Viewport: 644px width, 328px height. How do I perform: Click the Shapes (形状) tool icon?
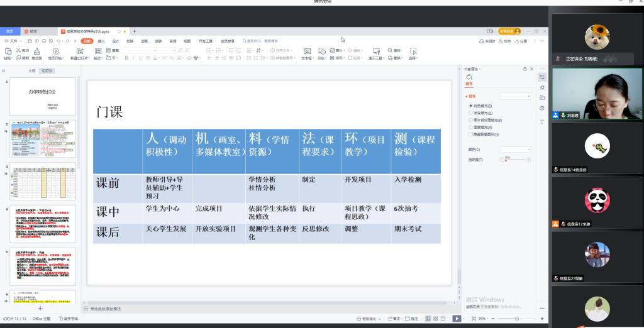tap(321, 52)
